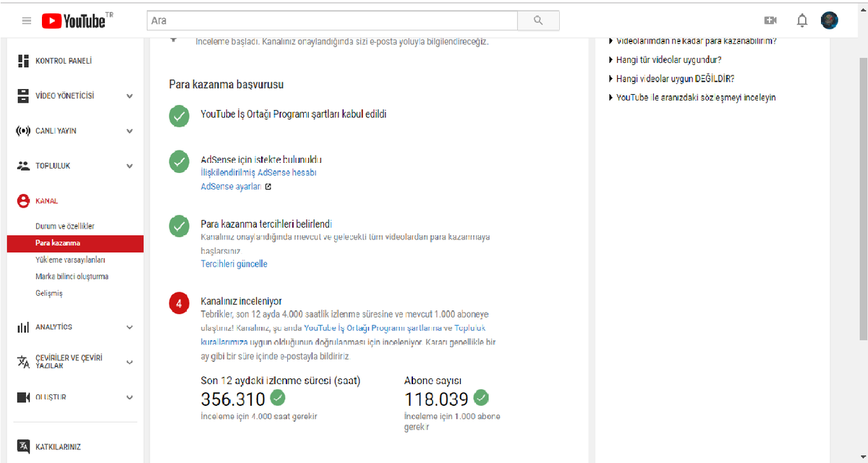
Task: Open İlişkilendirilmiş AdSense hesabı link
Action: coord(258,173)
